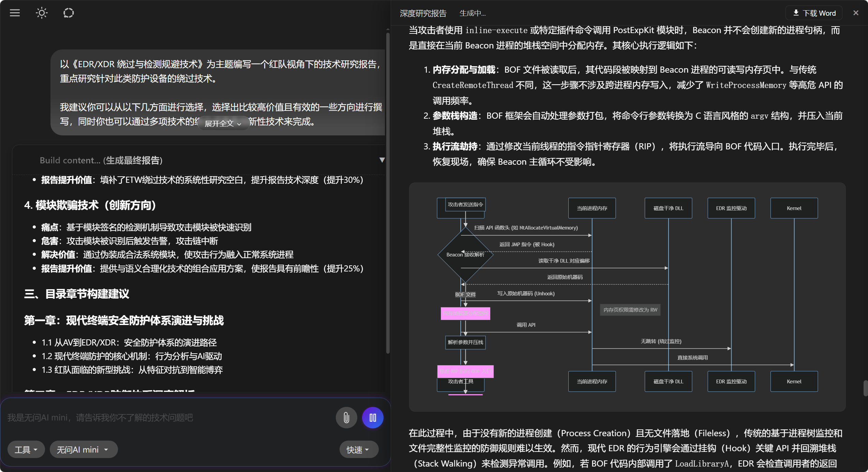Open the 工具 tools dropdown

26,449
